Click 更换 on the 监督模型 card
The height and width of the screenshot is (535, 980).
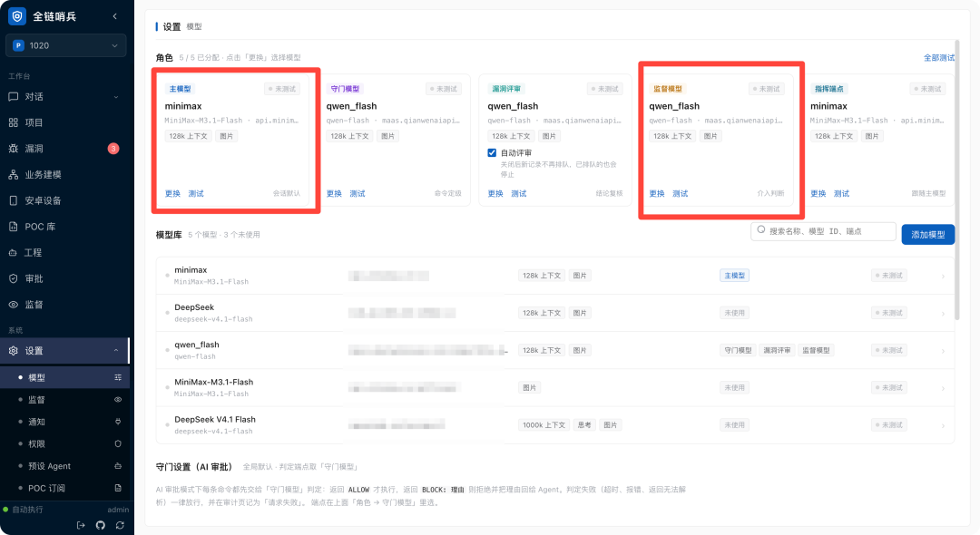657,193
